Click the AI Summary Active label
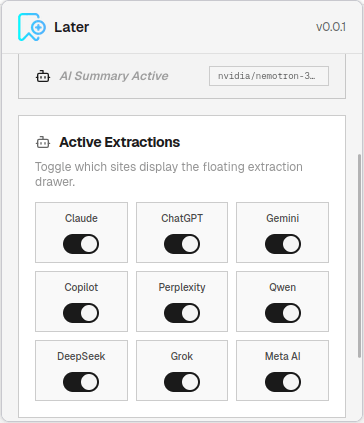This screenshot has height=423, width=364. pyautogui.click(x=114, y=76)
